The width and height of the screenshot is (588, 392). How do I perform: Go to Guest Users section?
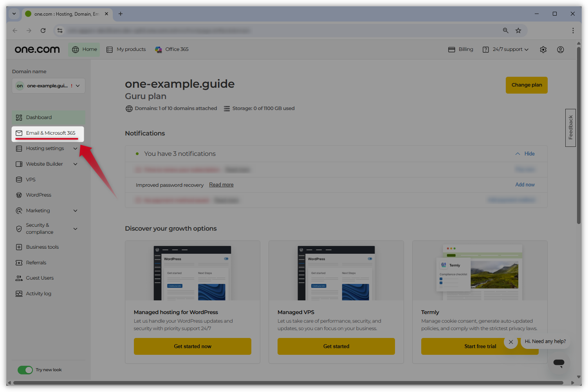click(40, 278)
